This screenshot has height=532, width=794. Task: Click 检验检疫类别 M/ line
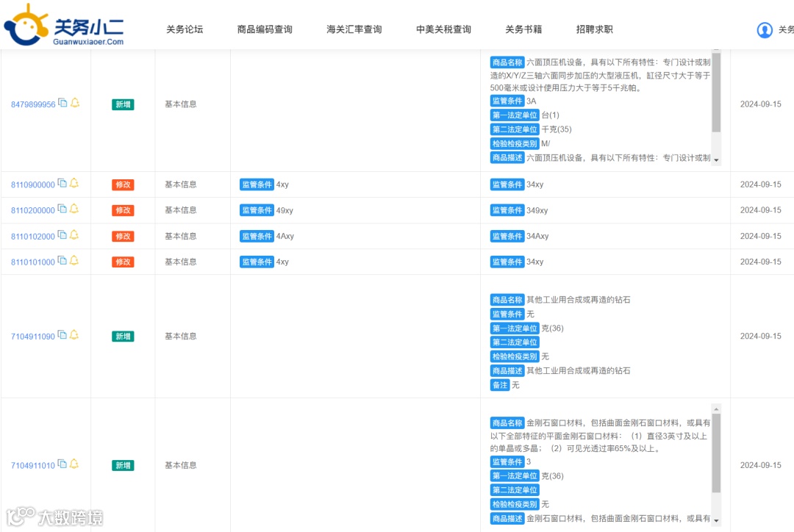pos(520,144)
